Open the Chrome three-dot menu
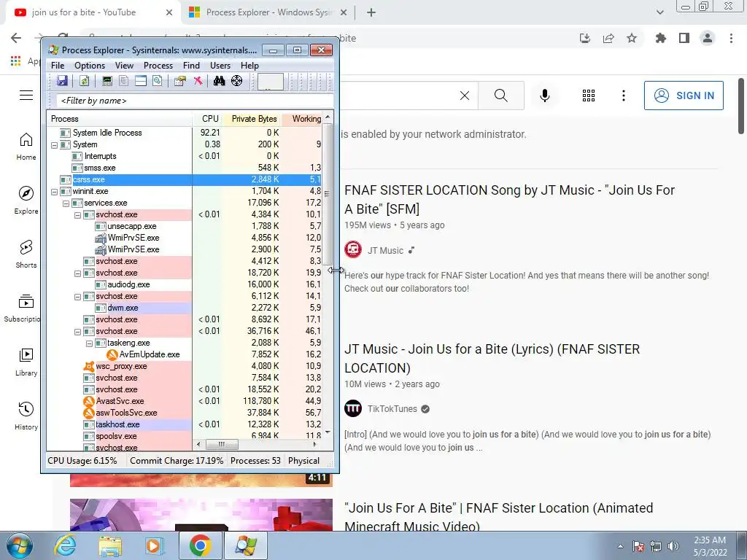 click(x=731, y=38)
